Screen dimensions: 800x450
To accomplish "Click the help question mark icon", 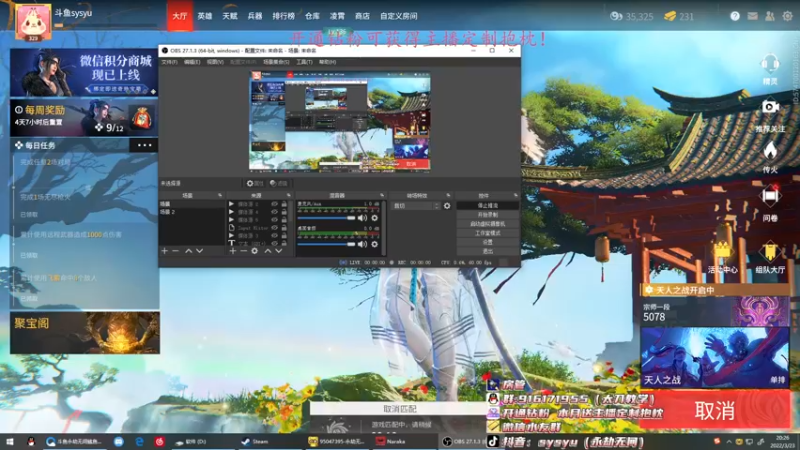I will [x=735, y=16].
